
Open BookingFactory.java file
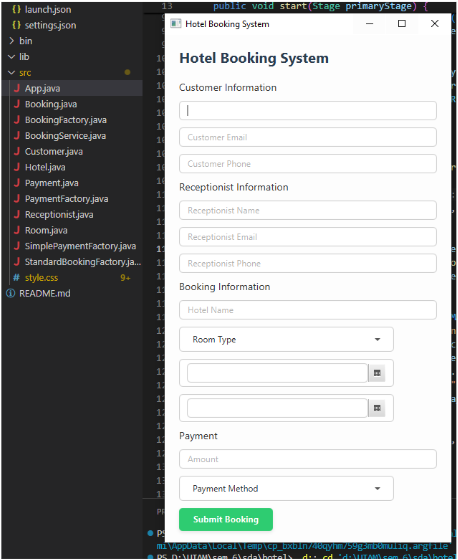click(66, 120)
